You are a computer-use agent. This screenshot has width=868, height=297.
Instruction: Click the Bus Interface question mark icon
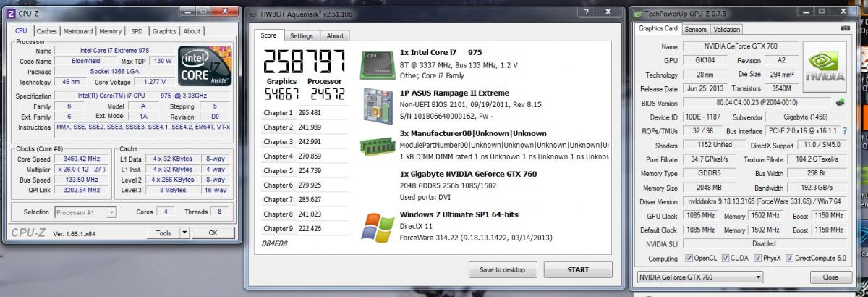(x=844, y=131)
